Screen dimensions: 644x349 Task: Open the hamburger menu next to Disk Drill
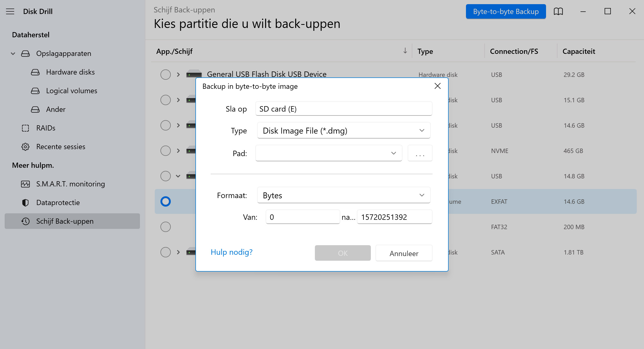[10, 11]
